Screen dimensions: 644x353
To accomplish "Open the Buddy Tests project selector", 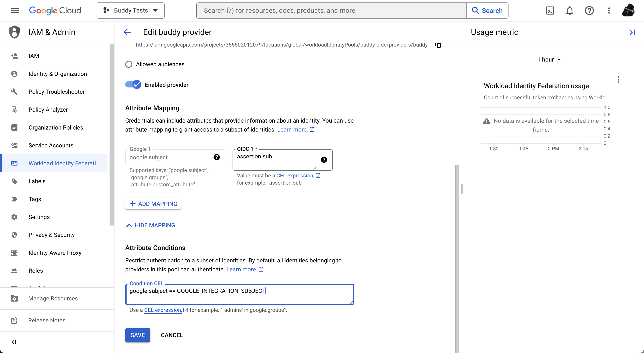I will (x=131, y=11).
